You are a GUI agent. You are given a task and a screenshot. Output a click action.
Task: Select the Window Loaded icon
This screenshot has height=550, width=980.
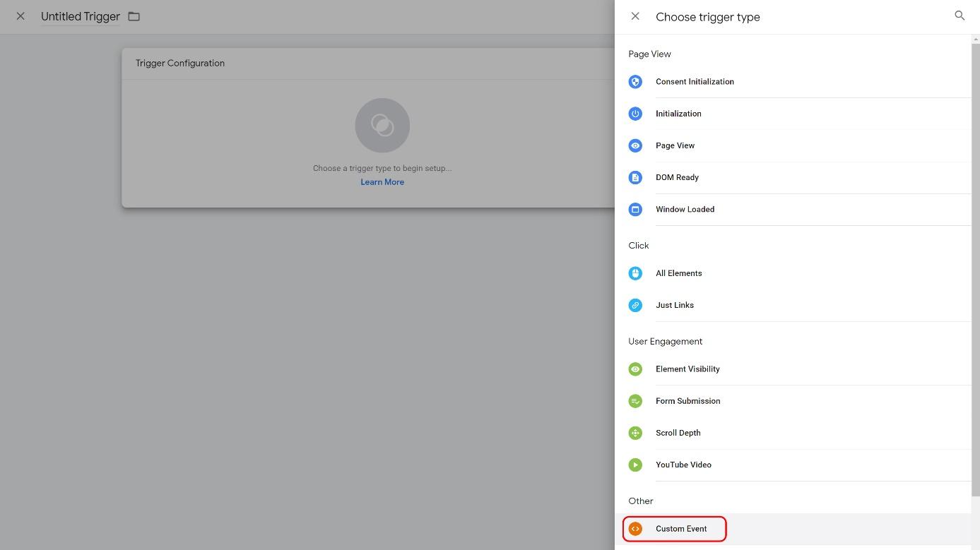click(x=635, y=210)
